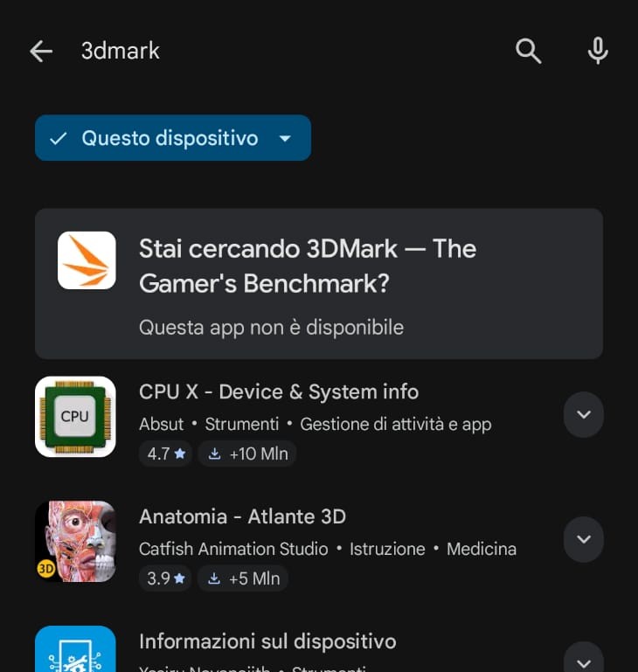The height and width of the screenshot is (672, 638).
Task: Tap the back arrow icon
Action: pyautogui.click(x=41, y=52)
